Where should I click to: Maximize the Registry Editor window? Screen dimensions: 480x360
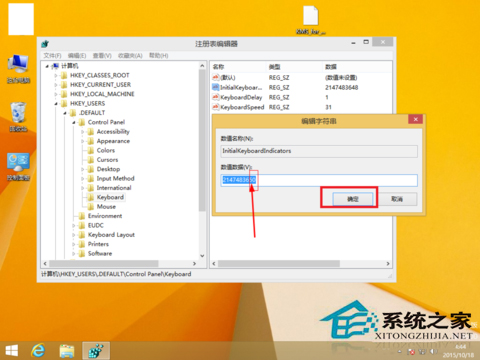pos(366,42)
